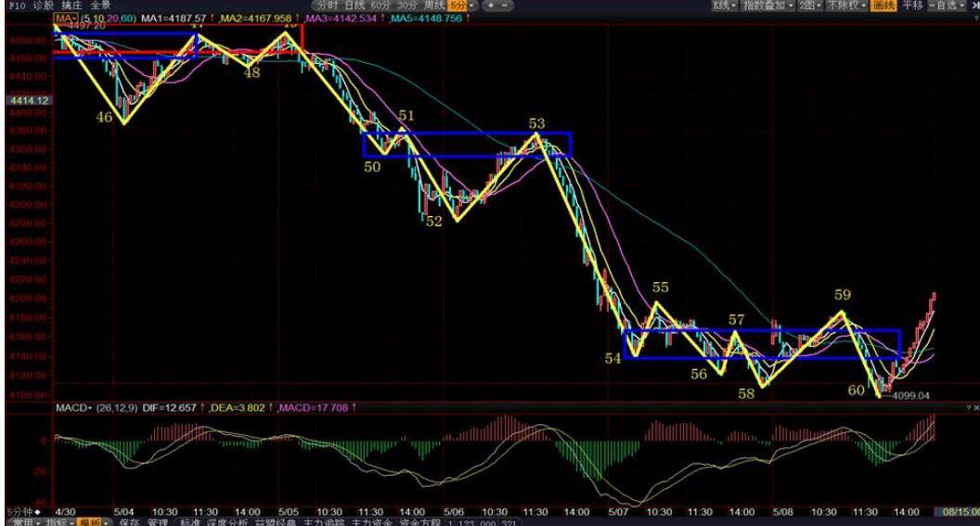The width and height of the screenshot is (980, 526).
Task: Expand the period dropdown arrow next to 5分
Action: click(471, 6)
